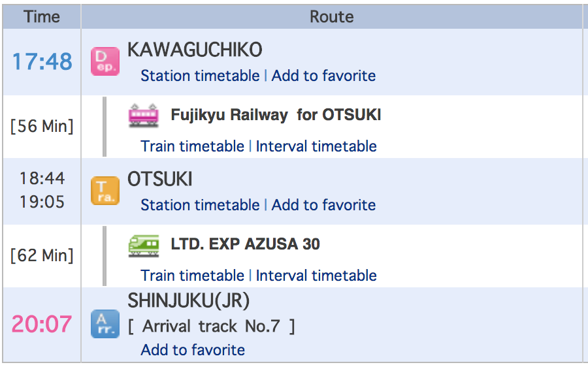Click the orange Tra. transfer icon
Screen dimensions: 588x367
point(105,191)
